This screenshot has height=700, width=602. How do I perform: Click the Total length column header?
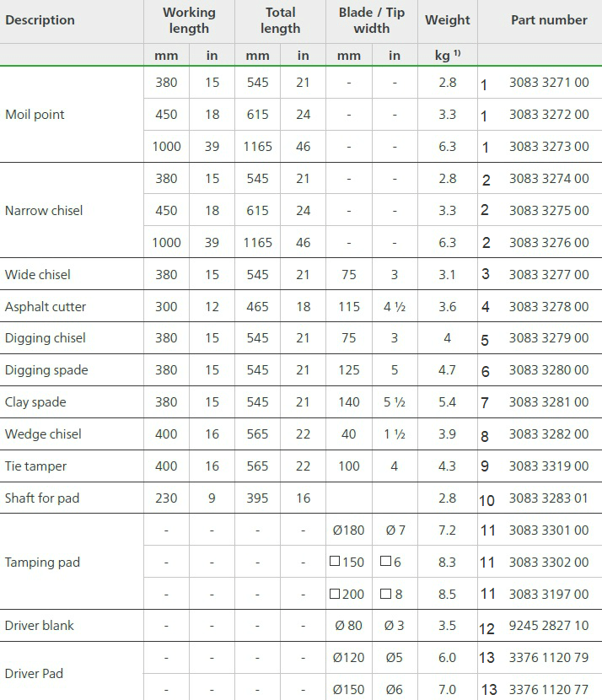pos(280,20)
